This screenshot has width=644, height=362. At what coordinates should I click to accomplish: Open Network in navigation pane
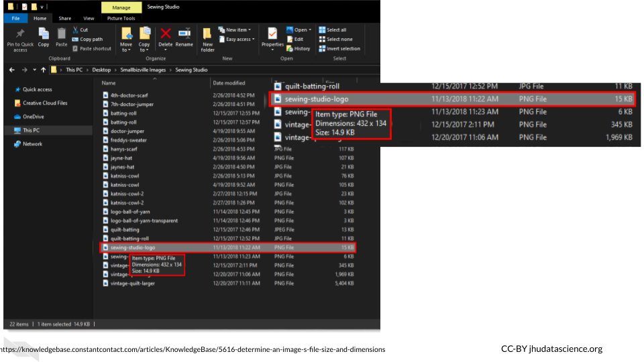[28, 144]
